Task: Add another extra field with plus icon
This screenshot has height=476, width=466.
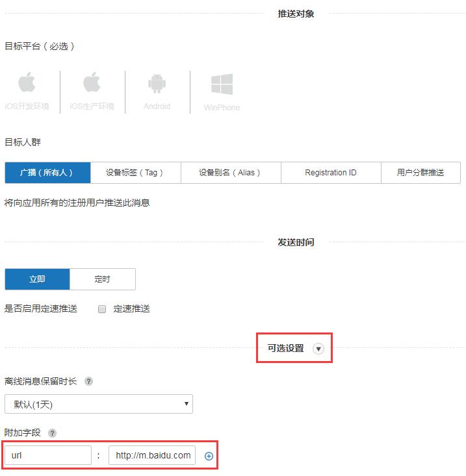Action: [209, 456]
